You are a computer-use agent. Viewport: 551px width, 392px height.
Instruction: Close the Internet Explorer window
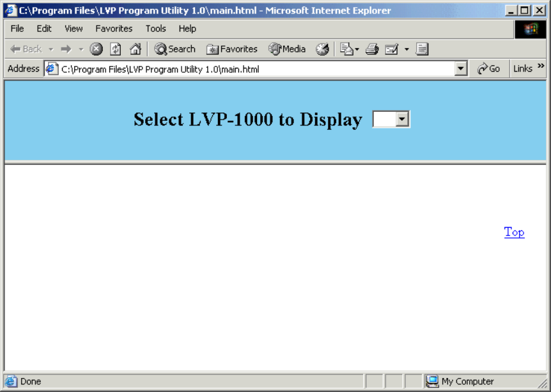click(539, 10)
